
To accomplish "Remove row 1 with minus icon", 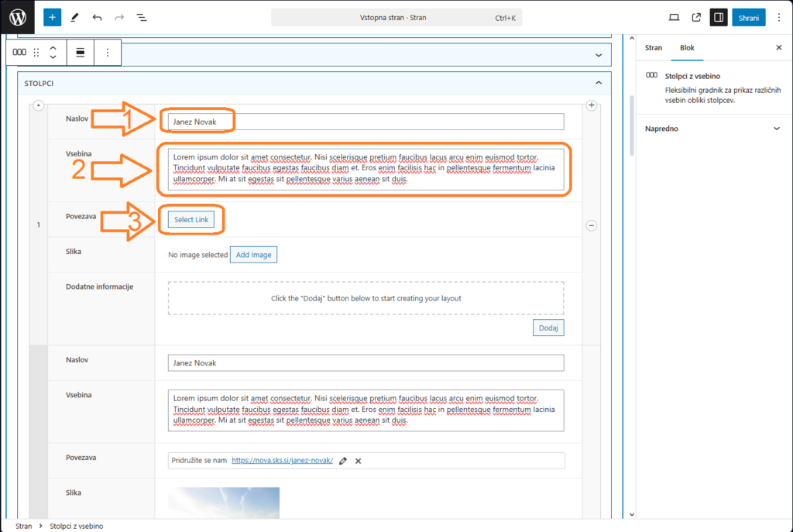I will click(x=591, y=225).
